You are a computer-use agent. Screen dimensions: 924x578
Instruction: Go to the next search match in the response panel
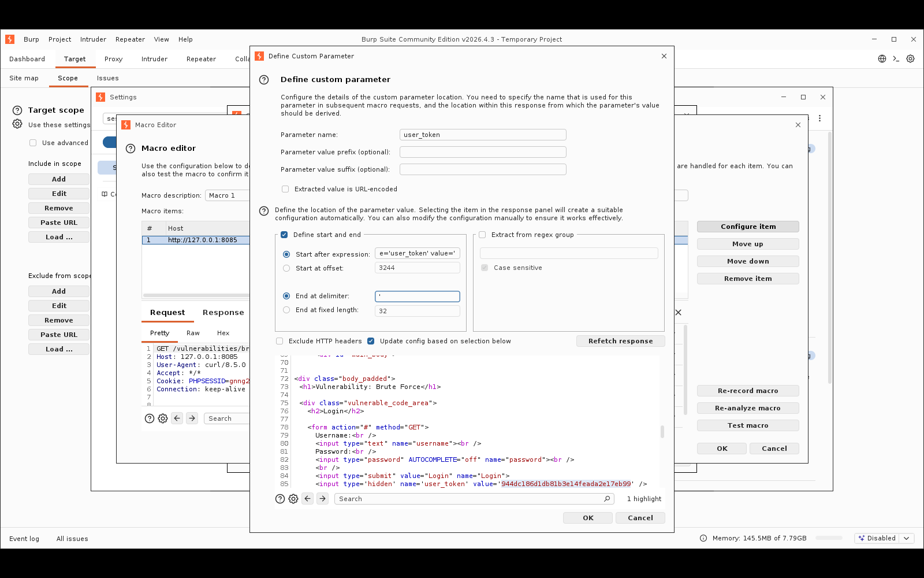(323, 499)
